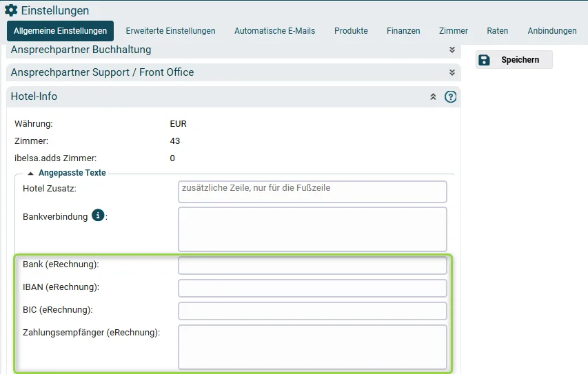Click the Bankverbindung info icon
This screenshot has width=588, height=374.
98,215
